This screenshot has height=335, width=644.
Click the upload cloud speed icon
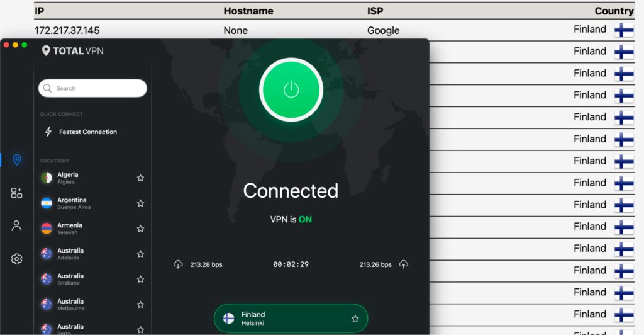404,264
